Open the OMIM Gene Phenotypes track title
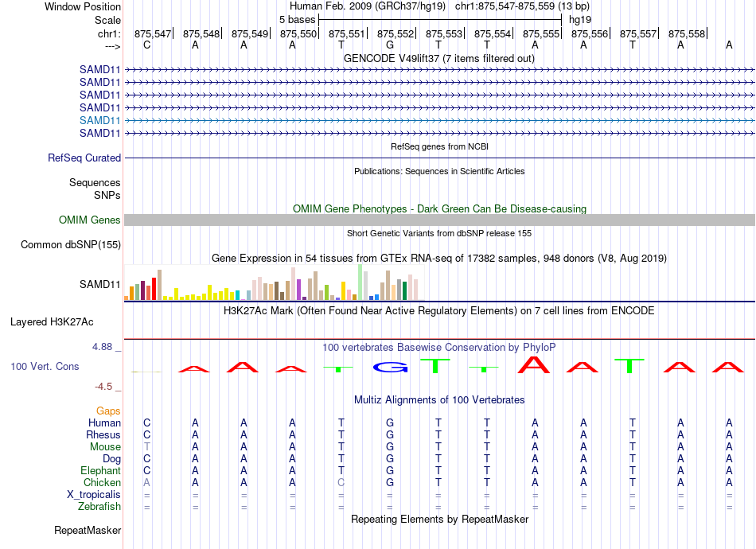 [x=439, y=208]
